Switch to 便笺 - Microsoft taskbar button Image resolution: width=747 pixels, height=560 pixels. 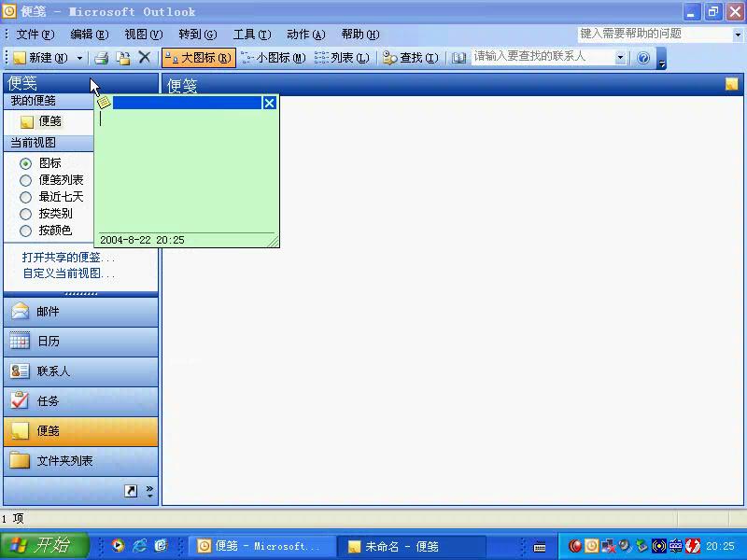[x=261, y=546]
